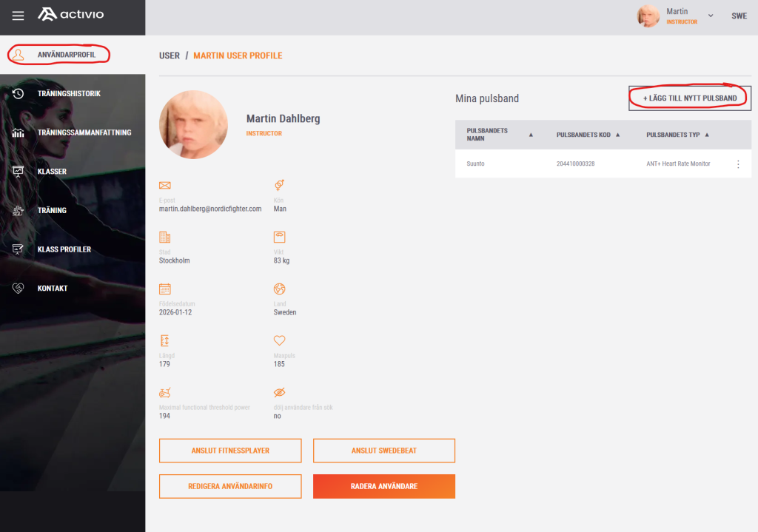Click the Träning sidebar icon

click(19, 210)
